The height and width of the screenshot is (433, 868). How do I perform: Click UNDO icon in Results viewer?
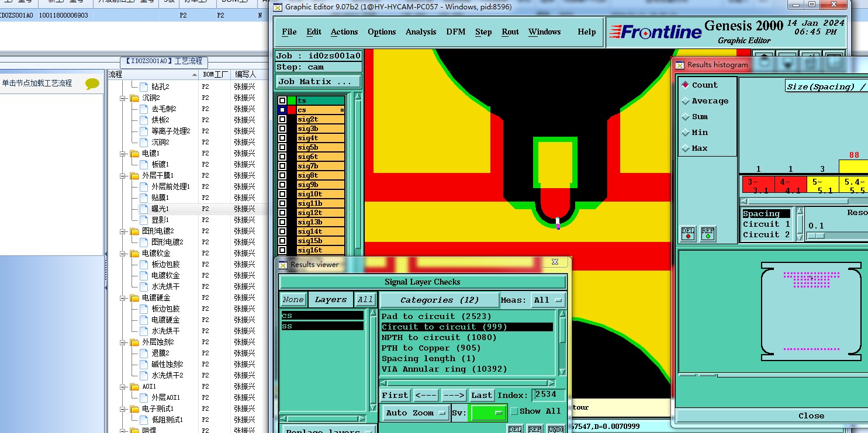(x=555, y=429)
